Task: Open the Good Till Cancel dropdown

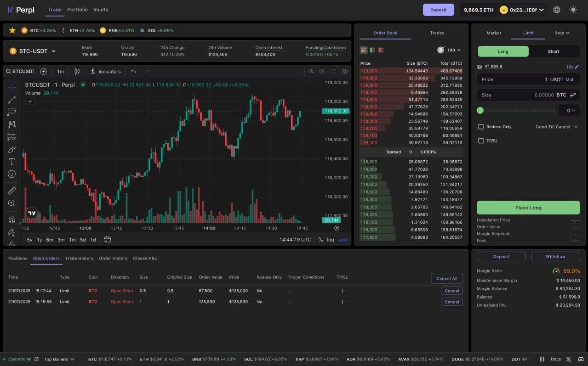Action: point(557,127)
